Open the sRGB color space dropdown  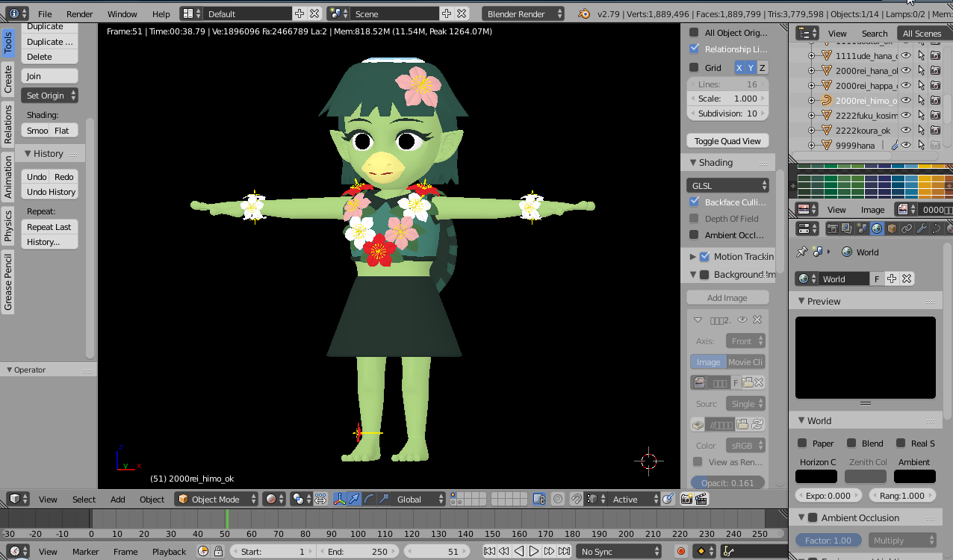coord(745,445)
